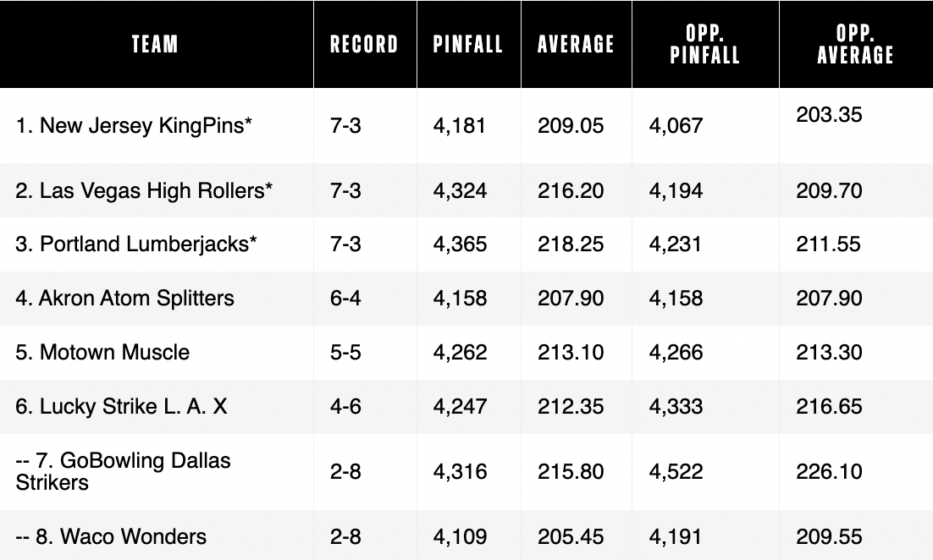This screenshot has width=933, height=560.
Task: Select the GoBowling Dallas Strikers team name
Action: pos(123,471)
